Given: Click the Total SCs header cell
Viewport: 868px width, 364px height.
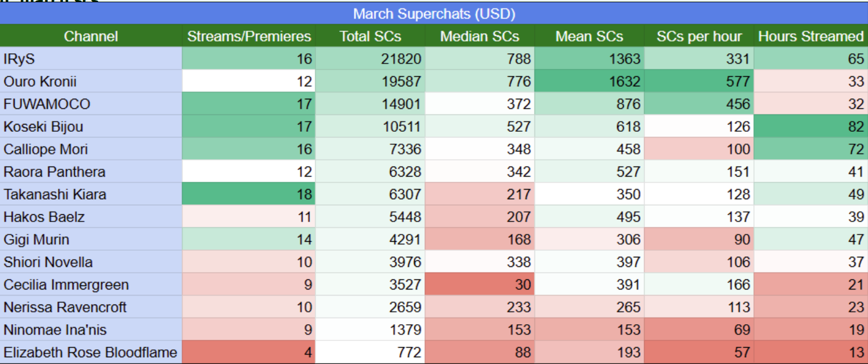Looking at the screenshot, I should [370, 36].
